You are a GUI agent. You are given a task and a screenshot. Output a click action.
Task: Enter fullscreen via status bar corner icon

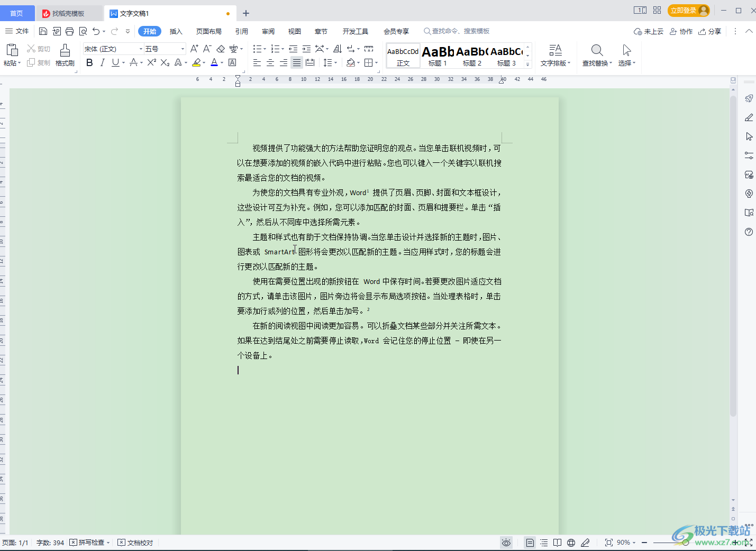point(749,543)
